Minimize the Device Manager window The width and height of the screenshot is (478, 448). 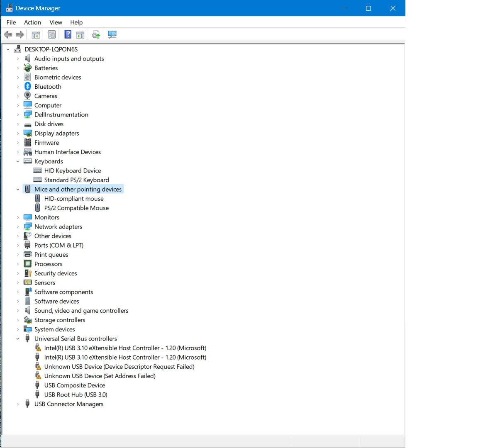point(344,8)
